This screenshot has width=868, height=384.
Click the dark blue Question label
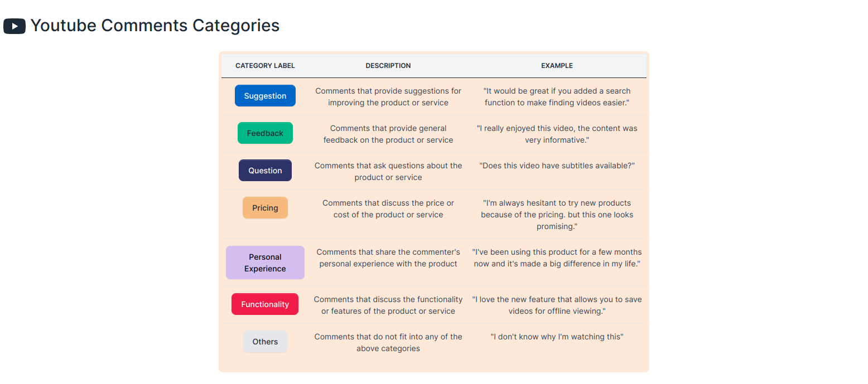(x=265, y=171)
